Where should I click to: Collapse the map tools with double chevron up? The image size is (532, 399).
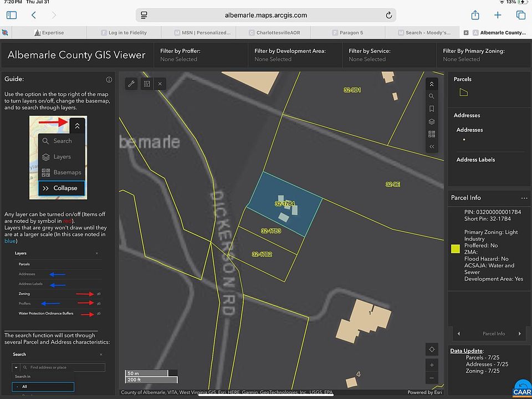click(432, 83)
